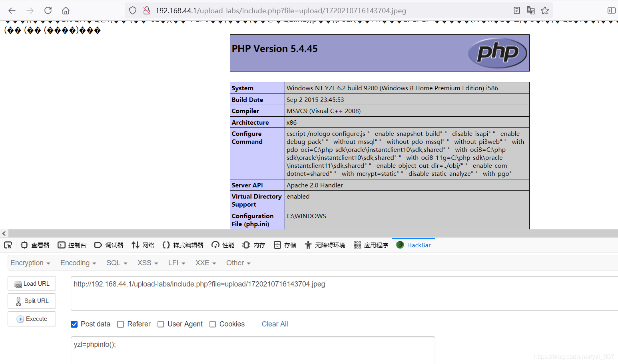This screenshot has width=618, height=364.
Task: Enable the User Agent checkbox
Action: pos(161,324)
